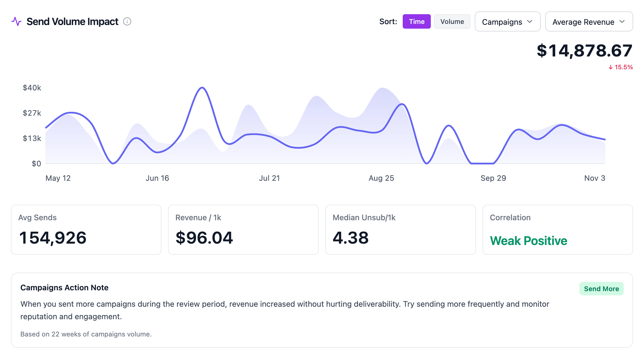Keep sorting set to Time
This screenshot has width=644, height=359.
click(416, 21)
